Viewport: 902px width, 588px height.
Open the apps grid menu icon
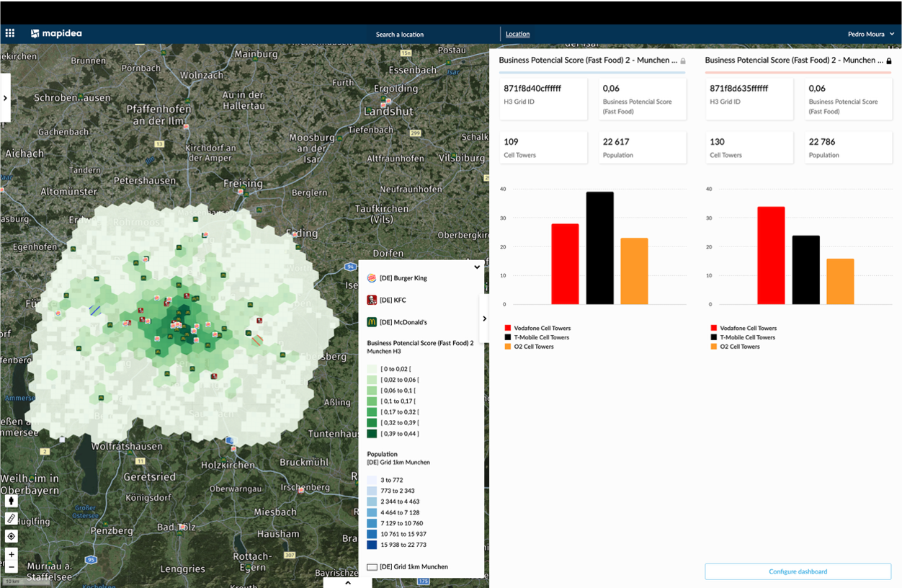pos(10,33)
